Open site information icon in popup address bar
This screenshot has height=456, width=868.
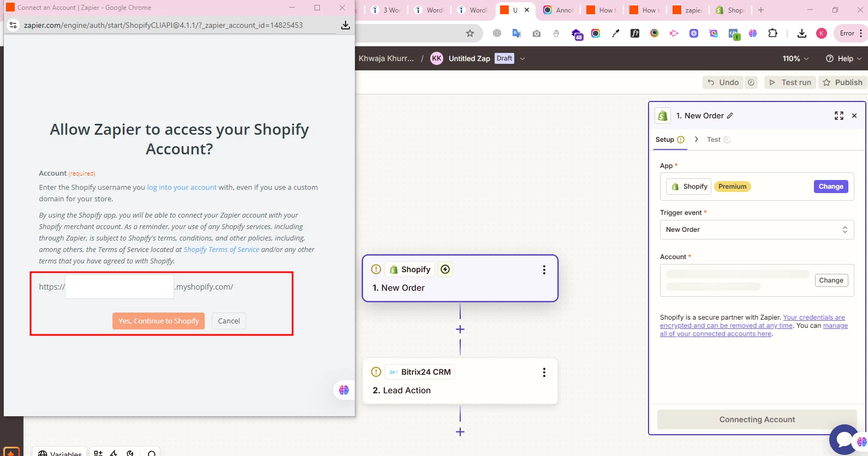point(14,25)
